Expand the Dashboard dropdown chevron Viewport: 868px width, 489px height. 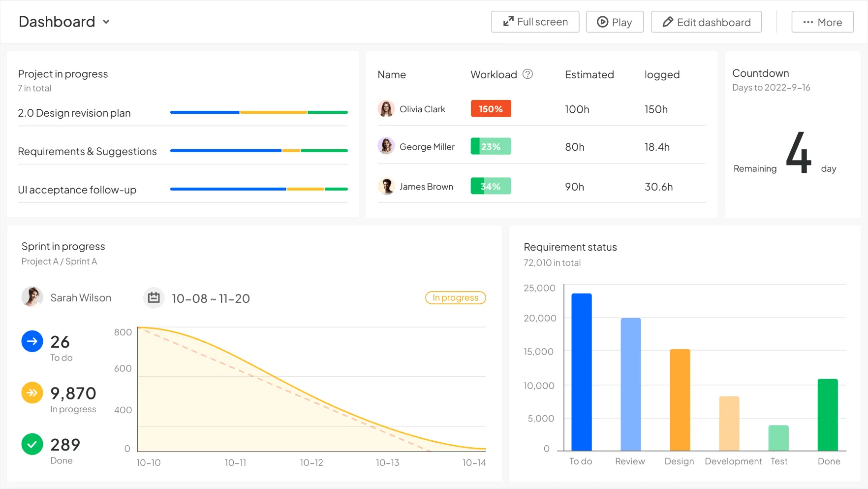[x=106, y=22]
